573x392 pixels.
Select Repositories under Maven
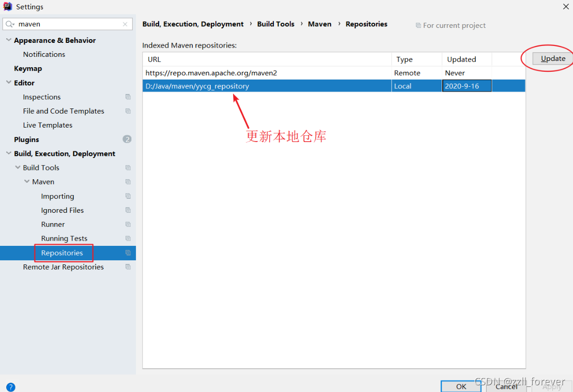(62, 253)
